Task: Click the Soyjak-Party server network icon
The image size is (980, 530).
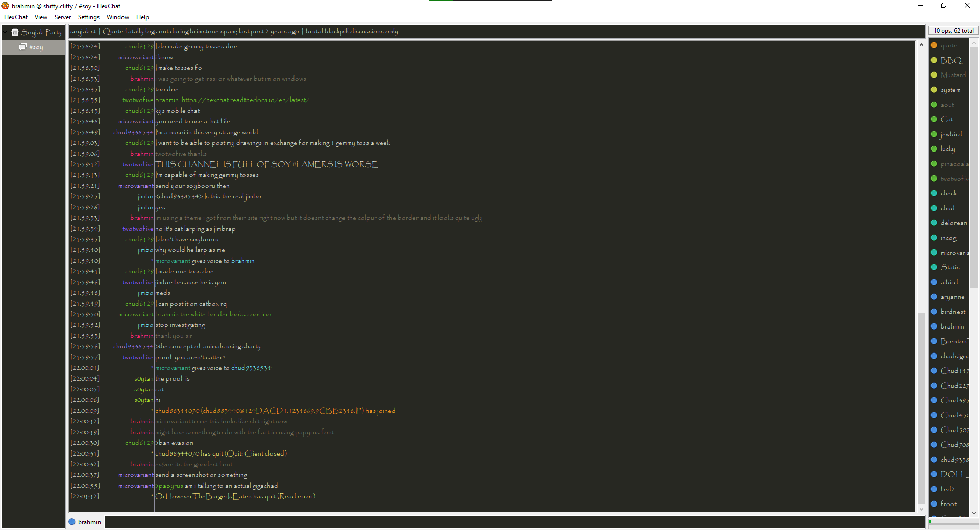Action: pyautogui.click(x=15, y=32)
